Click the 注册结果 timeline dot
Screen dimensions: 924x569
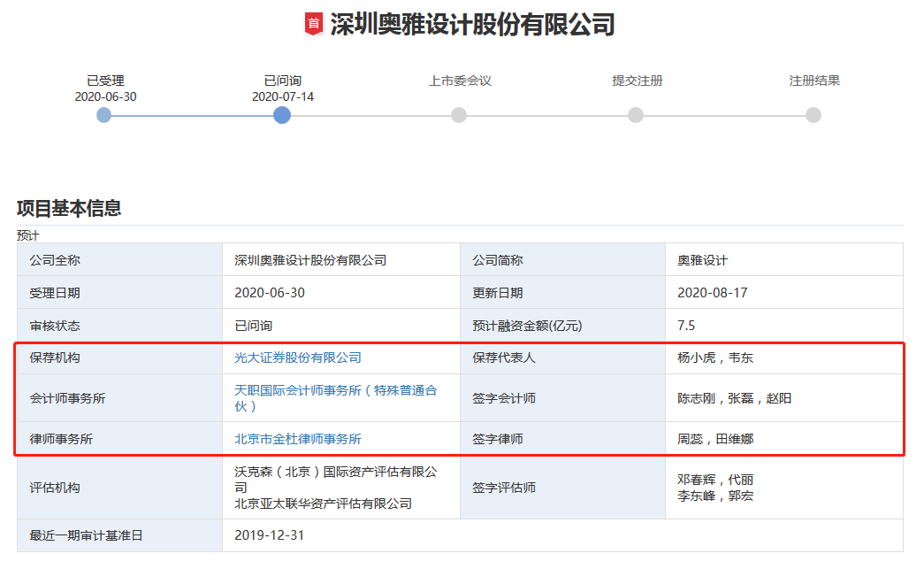813,115
